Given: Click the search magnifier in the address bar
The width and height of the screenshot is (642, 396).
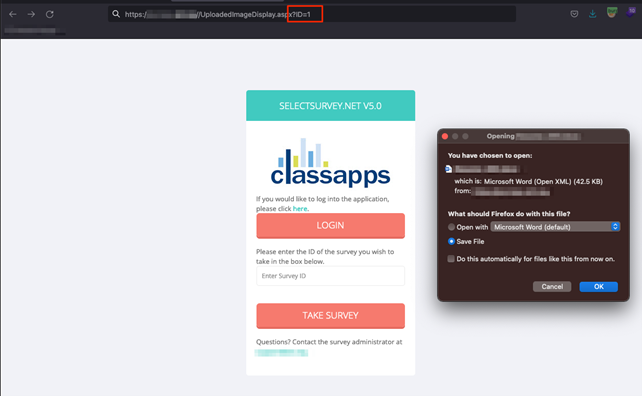Looking at the screenshot, I should [116, 14].
